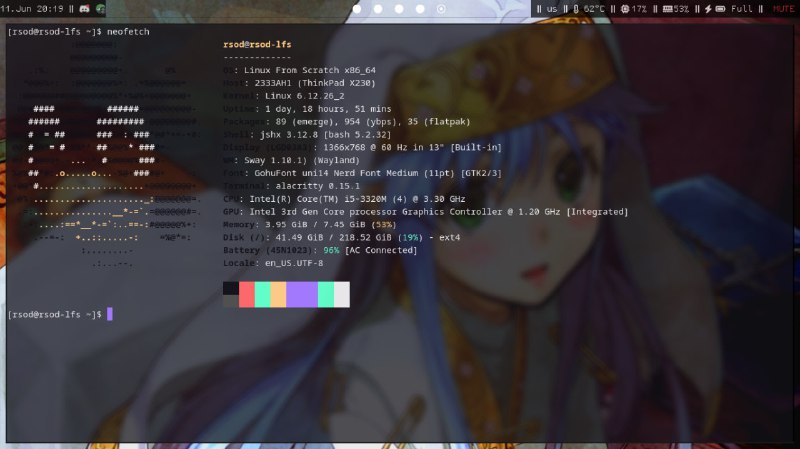Click 'en_US.UTF-8' locale value
The width and height of the screenshot is (800, 449).
294,263
